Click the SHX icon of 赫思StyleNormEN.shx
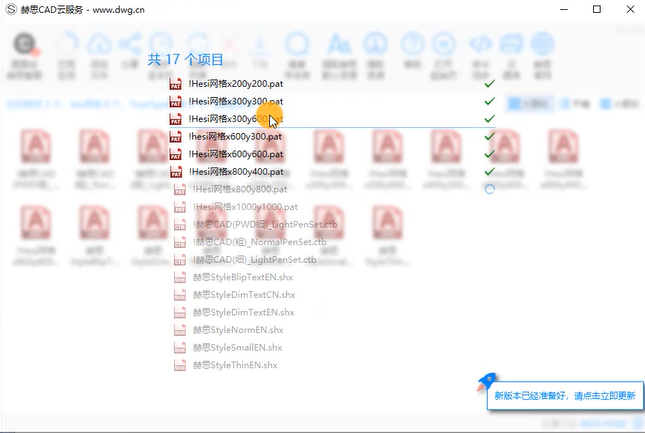This screenshot has height=433, width=645. tap(180, 330)
